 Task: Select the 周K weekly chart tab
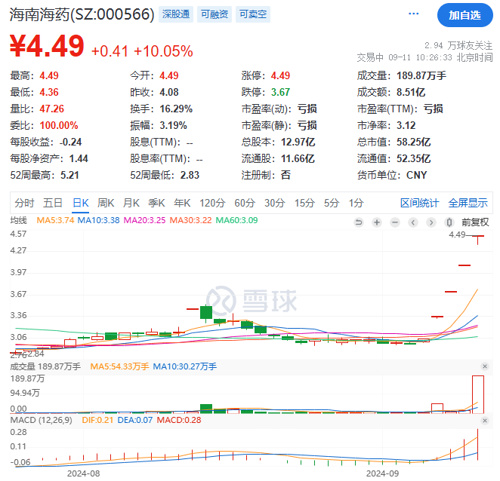coord(106,203)
